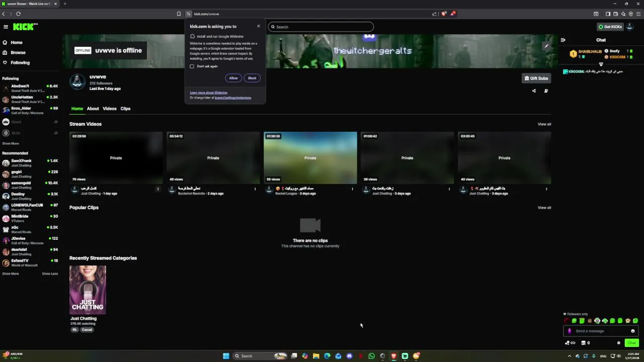Viewport: 644px width, 362px height.
Task: Allow the Widevine install request
Action: click(x=233, y=78)
